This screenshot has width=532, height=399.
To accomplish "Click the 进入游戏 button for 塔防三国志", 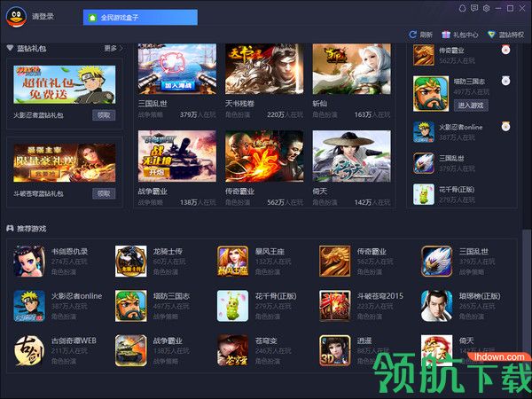I will coord(471,106).
